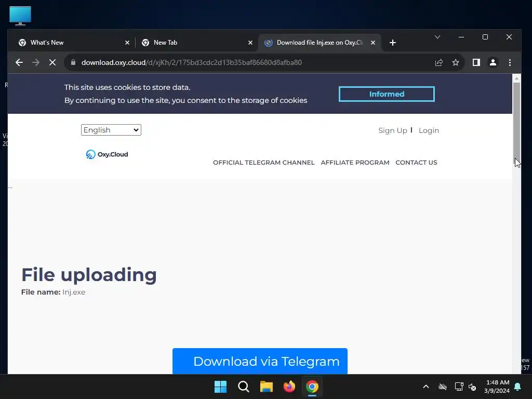Viewport: 532px width, 399px height.
Task: Click the This PC desktop icon
Action: click(20, 16)
